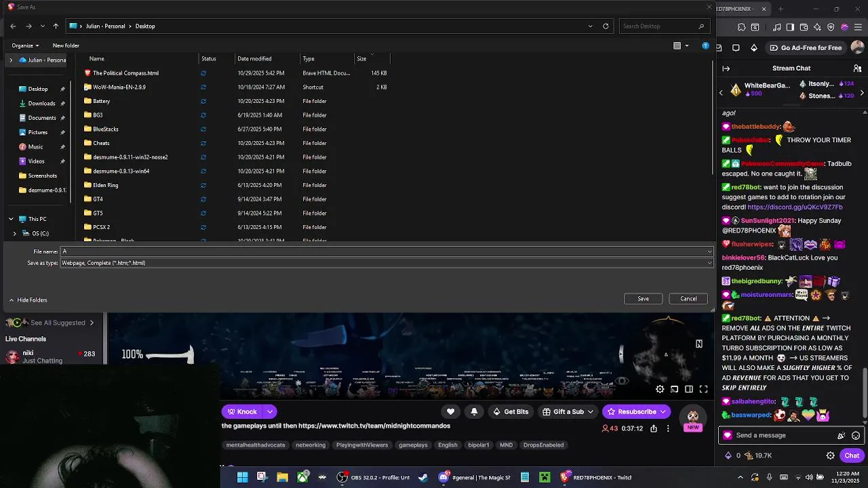Open Resubscribe dropdown
This screenshot has width=868, height=488.
[663, 411]
